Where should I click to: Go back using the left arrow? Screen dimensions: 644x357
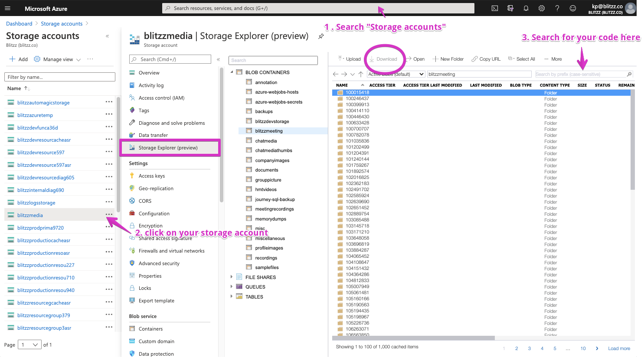tap(336, 74)
